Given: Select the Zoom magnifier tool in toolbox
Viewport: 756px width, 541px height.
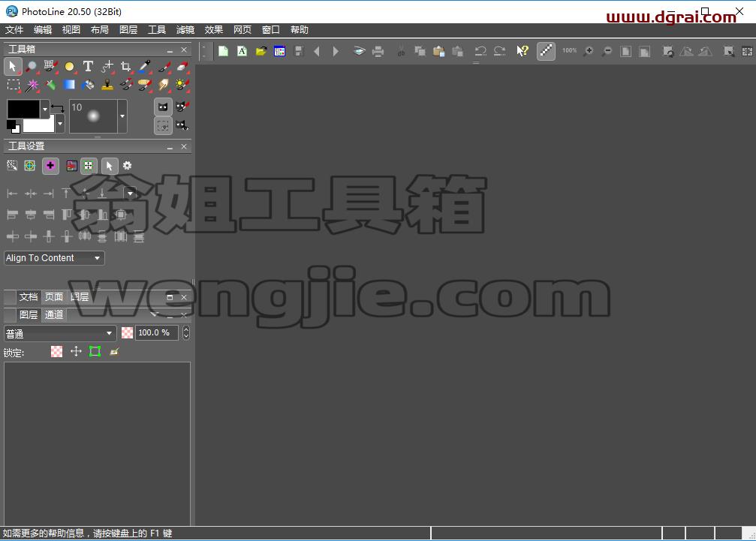Looking at the screenshot, I should pos(32,66).
